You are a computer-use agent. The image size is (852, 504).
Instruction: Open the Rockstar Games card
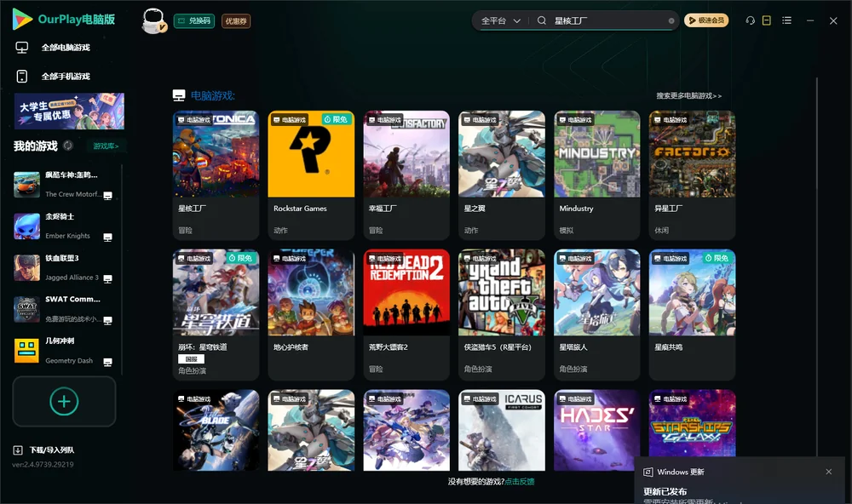311,175
